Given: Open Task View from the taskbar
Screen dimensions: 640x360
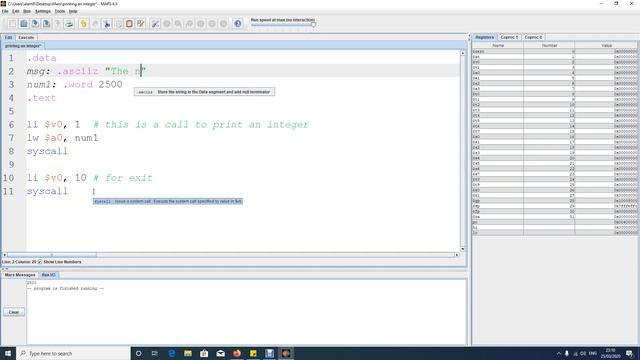Looking at the screenshot, I should click(155, 353).
